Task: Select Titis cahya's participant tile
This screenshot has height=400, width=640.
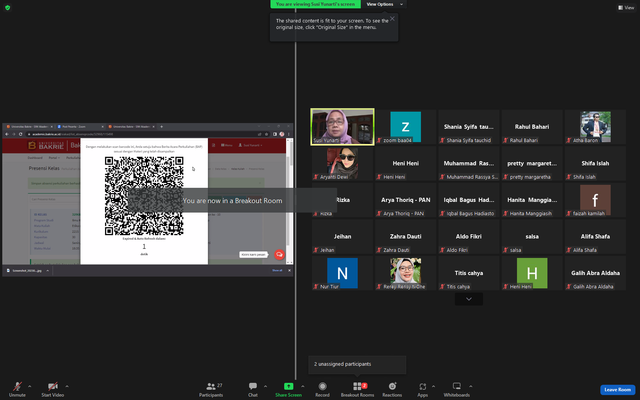Action: [x=469, y=273]
